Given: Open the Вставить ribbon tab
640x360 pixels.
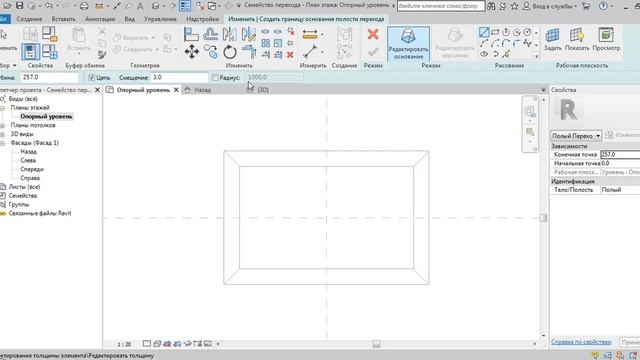Looking at the screenshot, I should pos(63,19).
